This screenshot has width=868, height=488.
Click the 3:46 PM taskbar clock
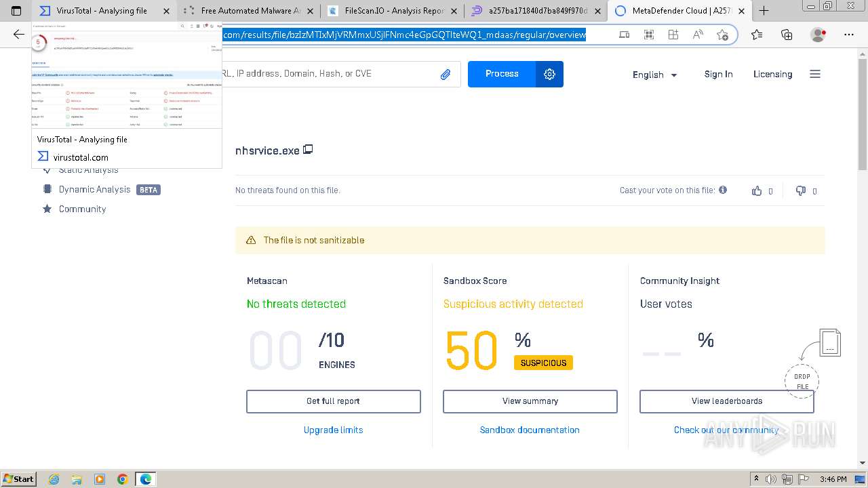pos(833,479)
